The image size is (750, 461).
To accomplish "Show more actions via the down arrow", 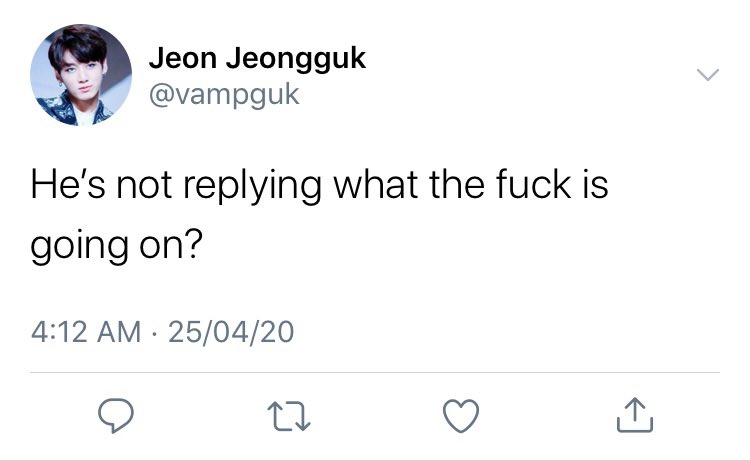I will pyautogui.click(x=708, y=75).
